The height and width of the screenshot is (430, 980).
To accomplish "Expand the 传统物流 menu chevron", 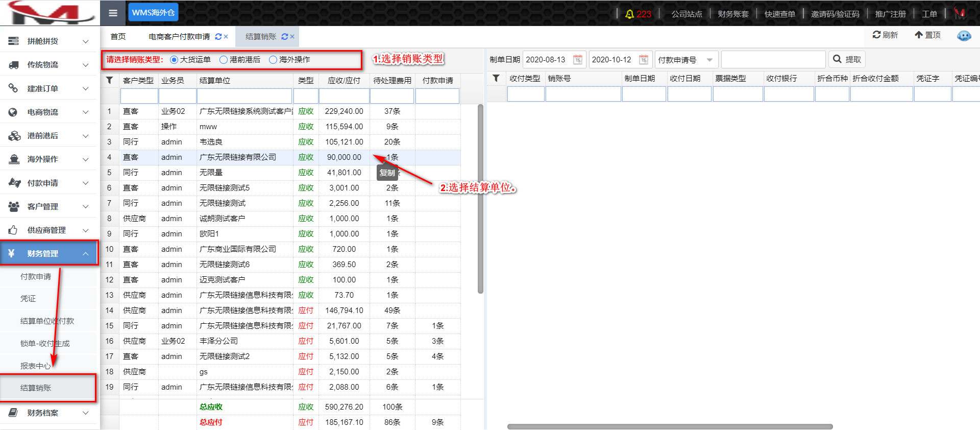I will point(86,65).
